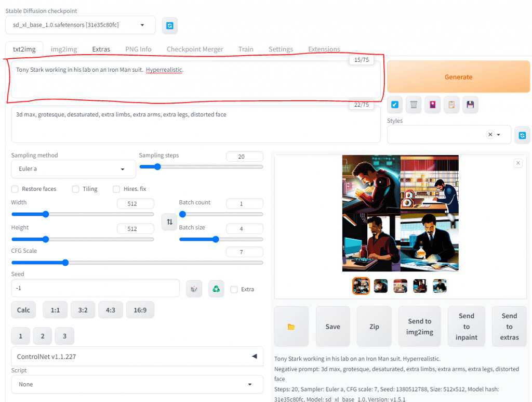Send result to inpaint
This screenshot has width=532, height=402.
(x=467, y=326)
